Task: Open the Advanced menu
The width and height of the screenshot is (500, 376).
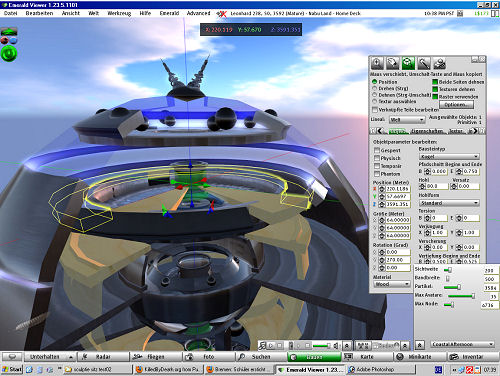Action: click(198, 13)
